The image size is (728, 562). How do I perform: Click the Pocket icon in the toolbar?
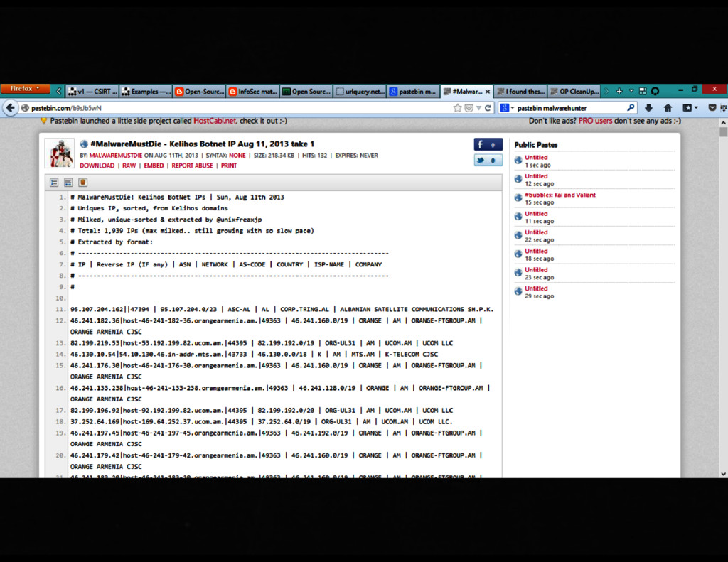click(712, 108)
